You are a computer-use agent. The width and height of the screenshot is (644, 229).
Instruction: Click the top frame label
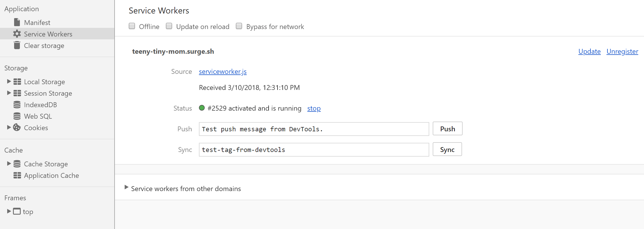(28, 212)
